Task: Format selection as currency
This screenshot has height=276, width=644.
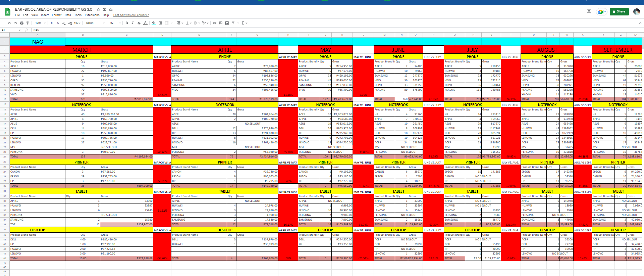Action: coord(52,23)
